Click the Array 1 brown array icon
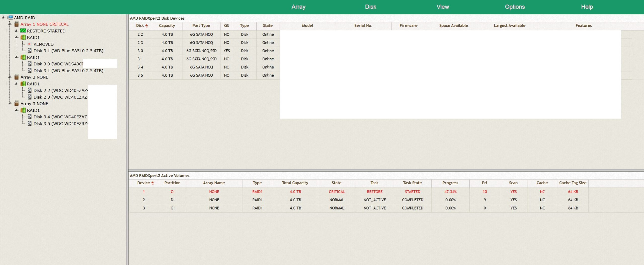The height and width of the screenshot is (265, 644). (17, 24)
